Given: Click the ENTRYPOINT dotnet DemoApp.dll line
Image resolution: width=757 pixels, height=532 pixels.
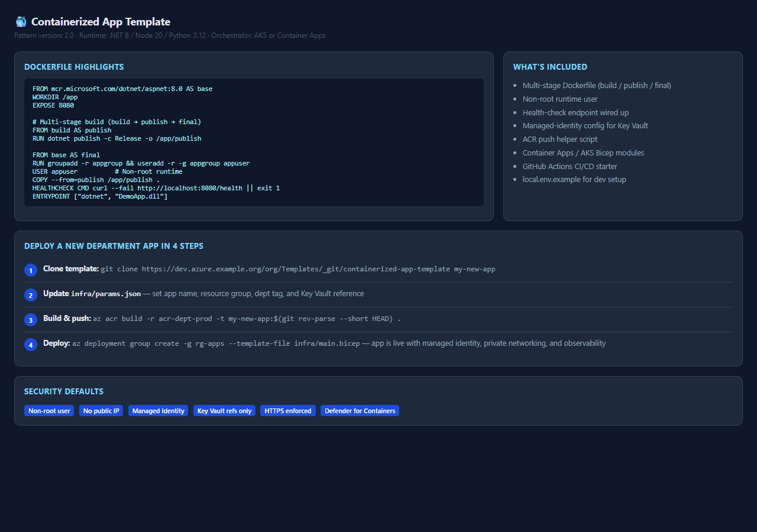Looking at the screenshot, I should (100, 196).
